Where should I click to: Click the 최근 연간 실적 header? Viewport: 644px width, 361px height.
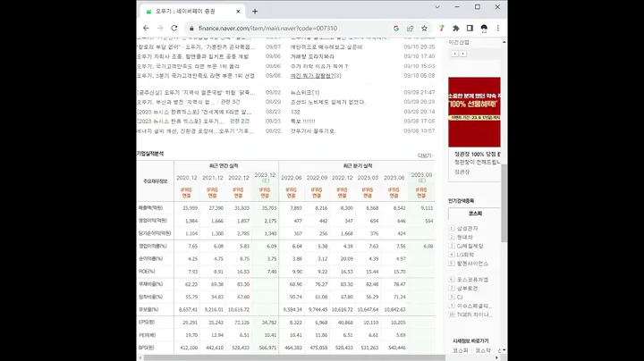click(x=224, y=165)
